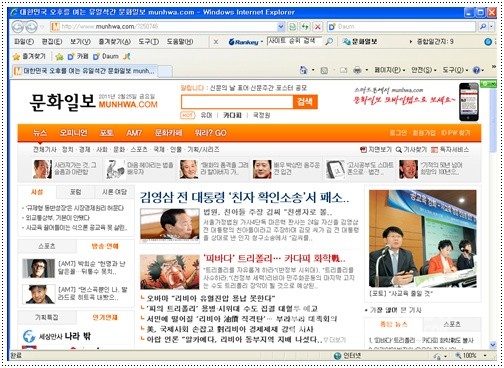
Task: Click the vertical page scrollbar down arrow
Action: pyautogui.click(x=493, y=345)
